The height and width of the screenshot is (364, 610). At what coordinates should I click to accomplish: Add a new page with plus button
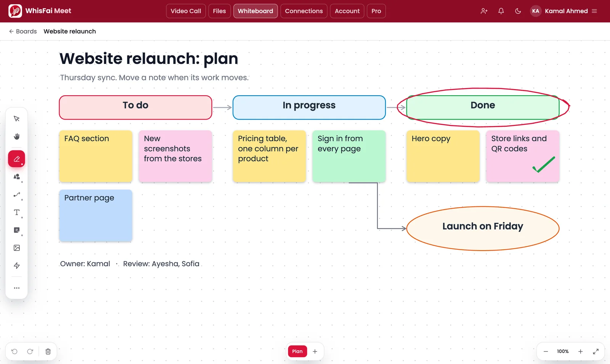tap(315, 351)
